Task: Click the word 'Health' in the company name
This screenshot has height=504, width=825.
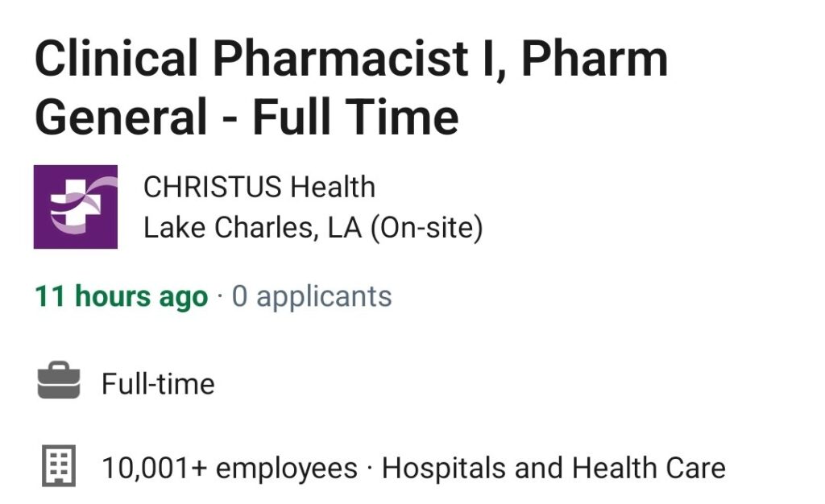Action: point(333,187)
